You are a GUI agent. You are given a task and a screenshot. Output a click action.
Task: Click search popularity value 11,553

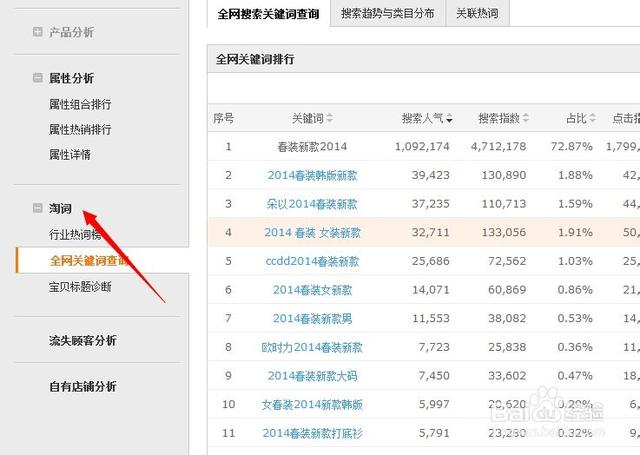pos(431,318)
